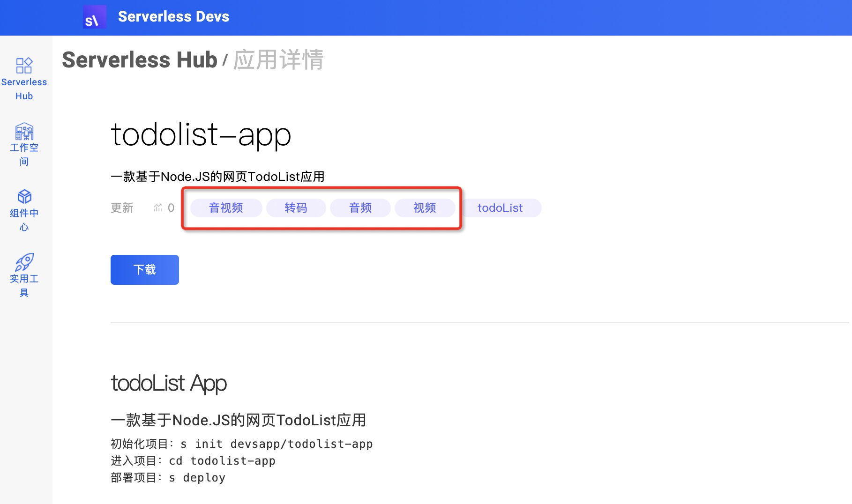Click the 更新 label
This screenshot has width=852, height=504.
coord(122,208)
